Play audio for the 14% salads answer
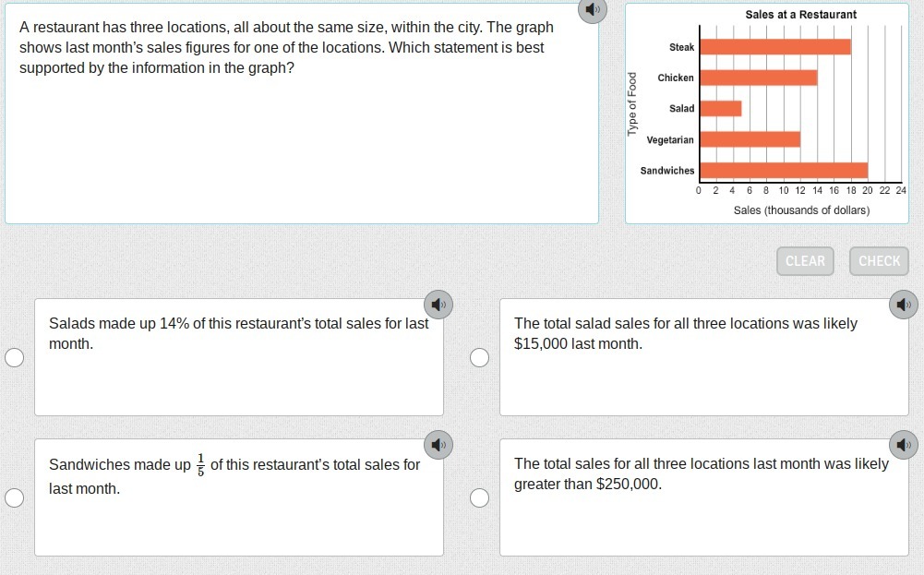The height and width of the screenshot is (575, 924). coord(438,304)
